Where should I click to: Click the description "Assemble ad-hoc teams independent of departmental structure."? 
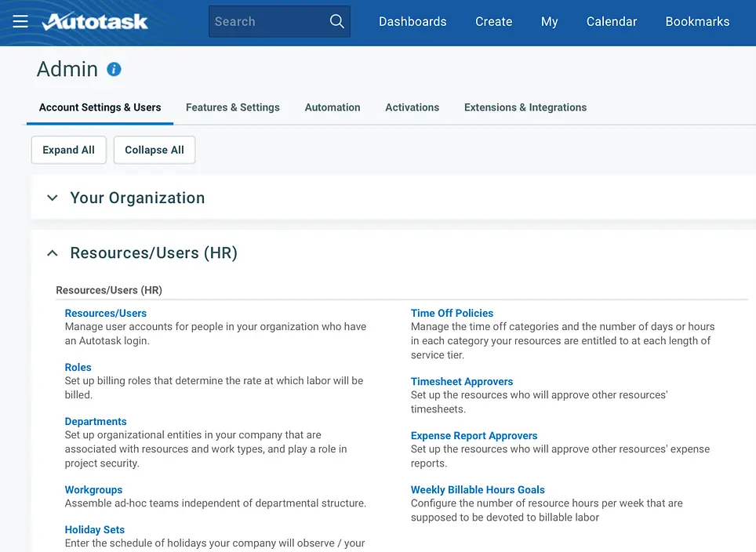[x=216, y=503]
